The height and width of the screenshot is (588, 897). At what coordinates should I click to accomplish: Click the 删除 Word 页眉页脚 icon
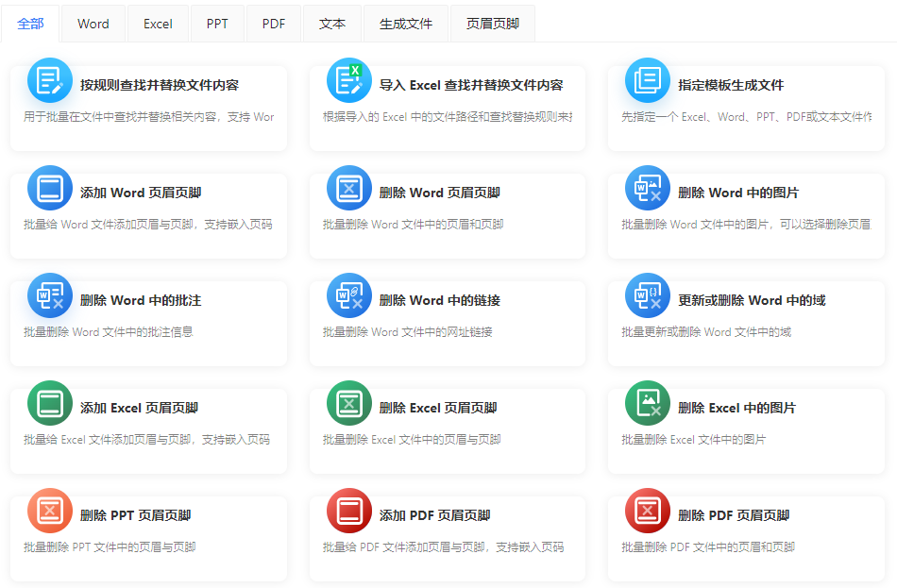tap(349, 188)
